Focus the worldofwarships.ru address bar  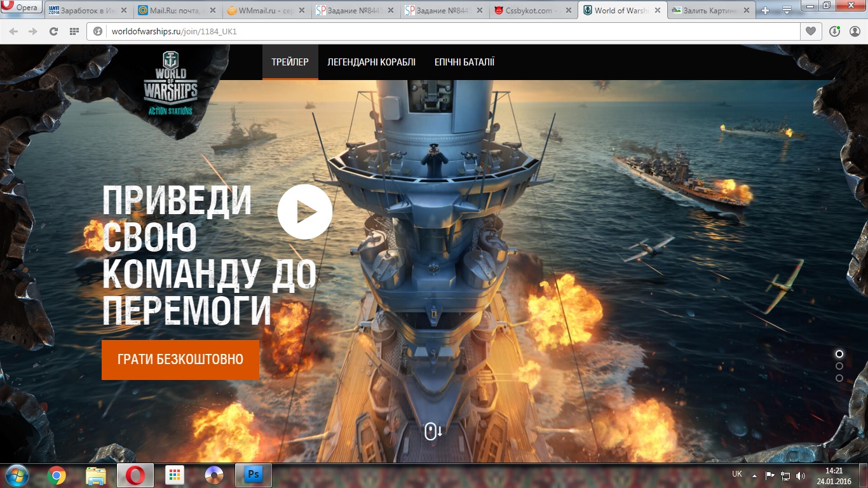point(443,32)
